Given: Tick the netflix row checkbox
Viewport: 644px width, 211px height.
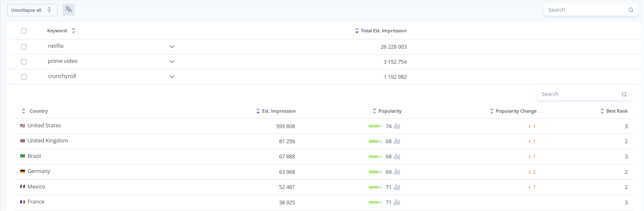Looking at the screenshot, I should point(24,47).
